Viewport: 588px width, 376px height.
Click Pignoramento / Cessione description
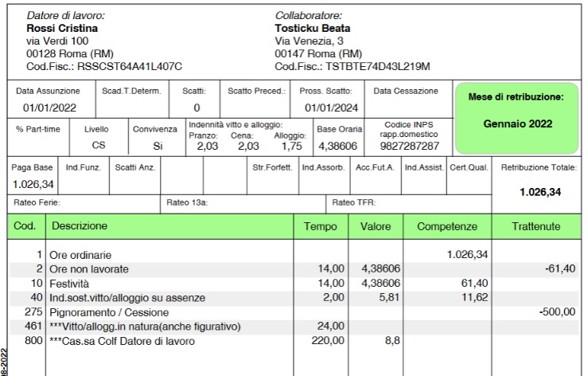pyautogui.click(x=109, y=312)
